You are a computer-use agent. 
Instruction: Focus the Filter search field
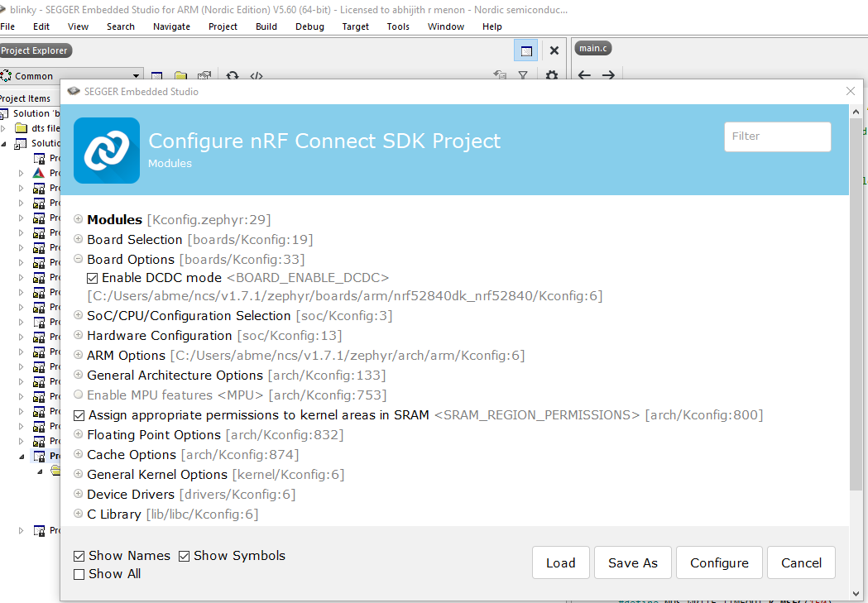777,136
